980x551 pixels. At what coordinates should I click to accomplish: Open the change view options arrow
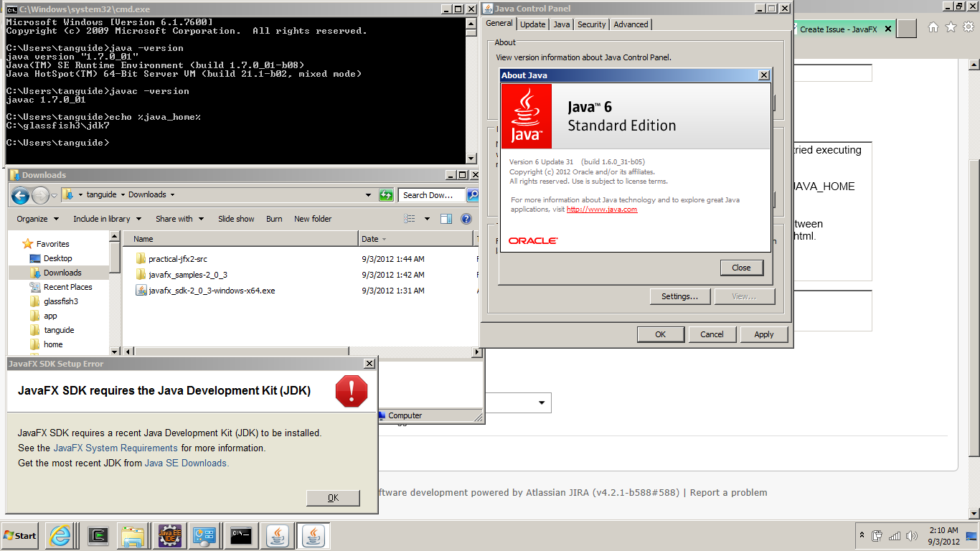[427, 219]
